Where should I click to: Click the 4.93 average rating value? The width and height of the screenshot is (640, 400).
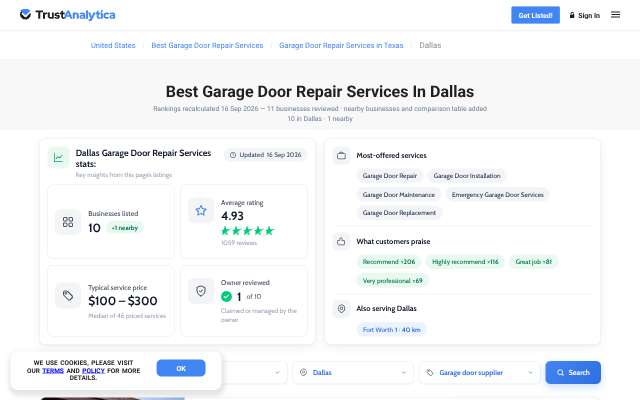click(232, 216)
